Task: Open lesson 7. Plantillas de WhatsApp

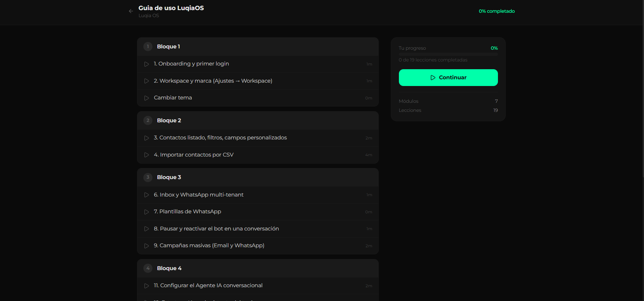Action: point(258,212)
